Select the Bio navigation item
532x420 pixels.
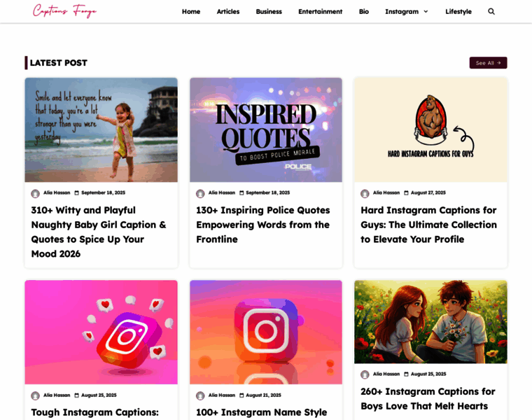[x=364, y=11]
